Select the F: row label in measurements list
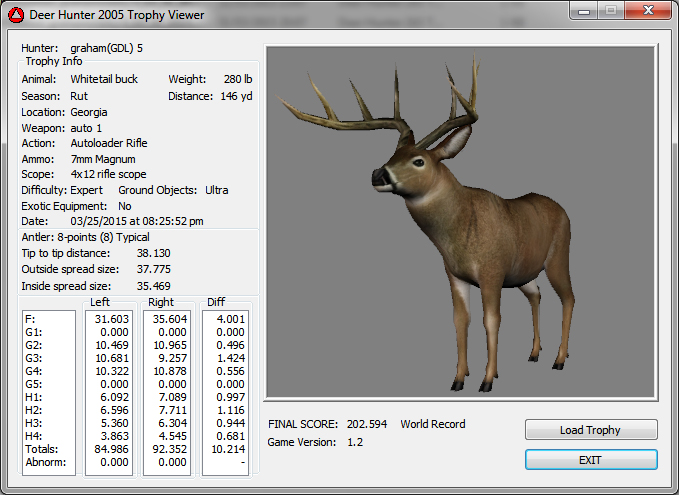The height and width of the screenshot is (495, 679). (30, 320)
